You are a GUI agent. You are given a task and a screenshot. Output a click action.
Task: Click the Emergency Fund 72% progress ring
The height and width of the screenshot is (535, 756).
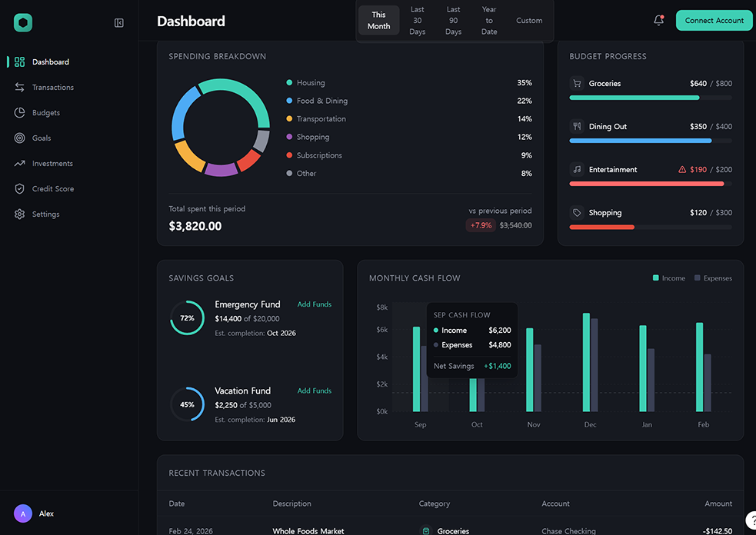click(187, 318)
